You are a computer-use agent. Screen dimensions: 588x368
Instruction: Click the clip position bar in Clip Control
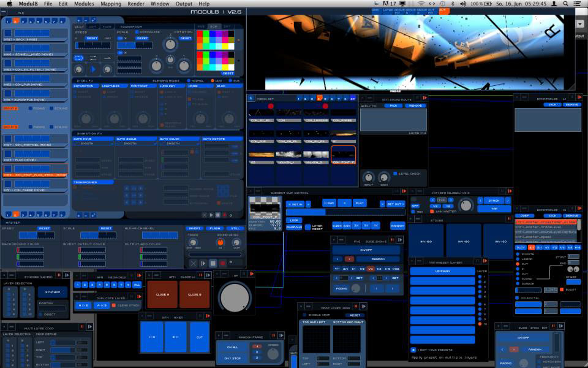point(345,212)
